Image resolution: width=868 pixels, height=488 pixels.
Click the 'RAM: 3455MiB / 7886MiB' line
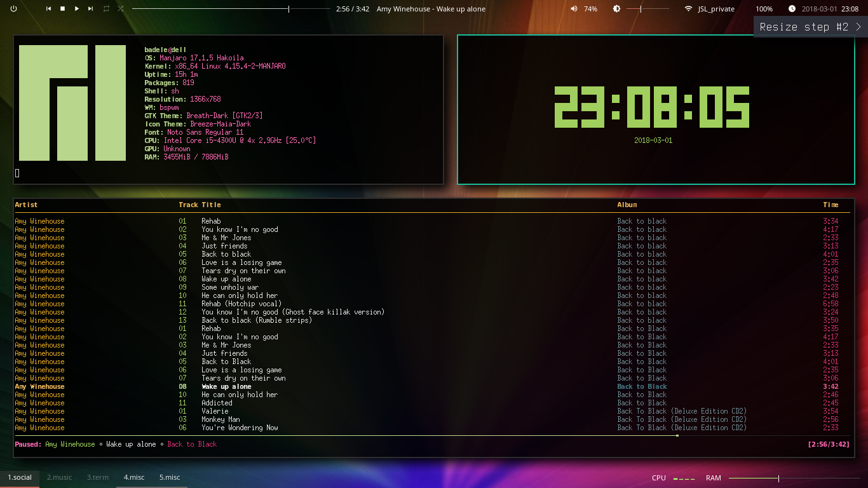(186, 157)
